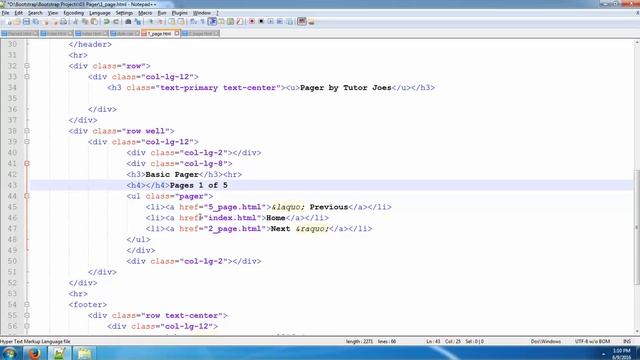This screenshot has height=360, width=640.
Task: Collapse the fold marker at line 55
Action: (27, 316)
